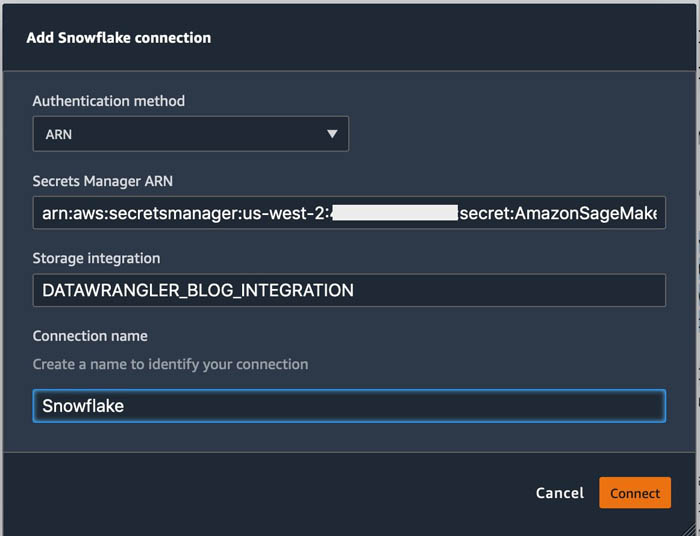Click the Add Snowflake connection title
The image size is (700, 536).
point(119,38)
